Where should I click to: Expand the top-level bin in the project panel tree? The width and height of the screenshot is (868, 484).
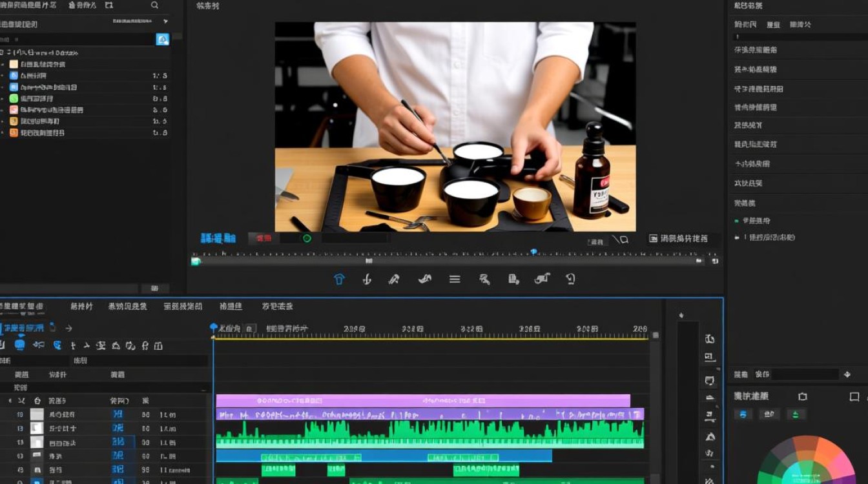(x=5, y=52)
